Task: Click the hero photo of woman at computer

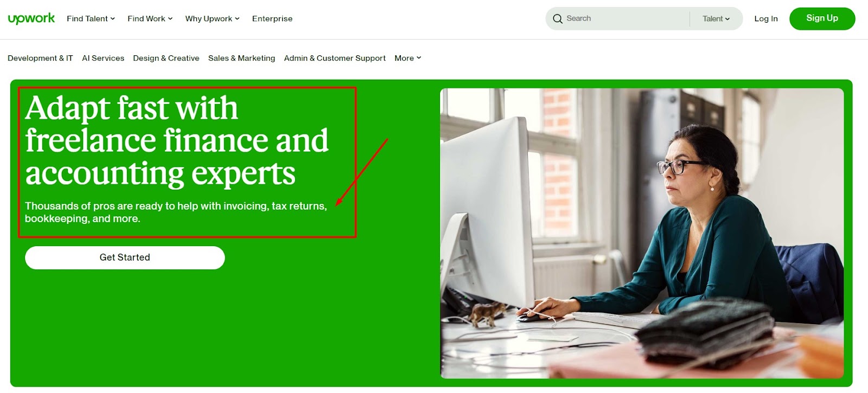Action: tap(642, 233)
